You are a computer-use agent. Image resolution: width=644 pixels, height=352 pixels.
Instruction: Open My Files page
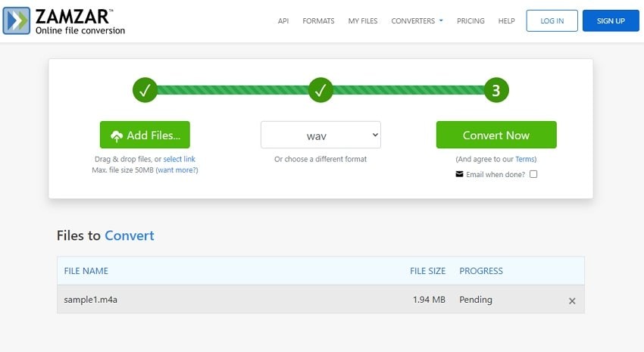[363, 20]
